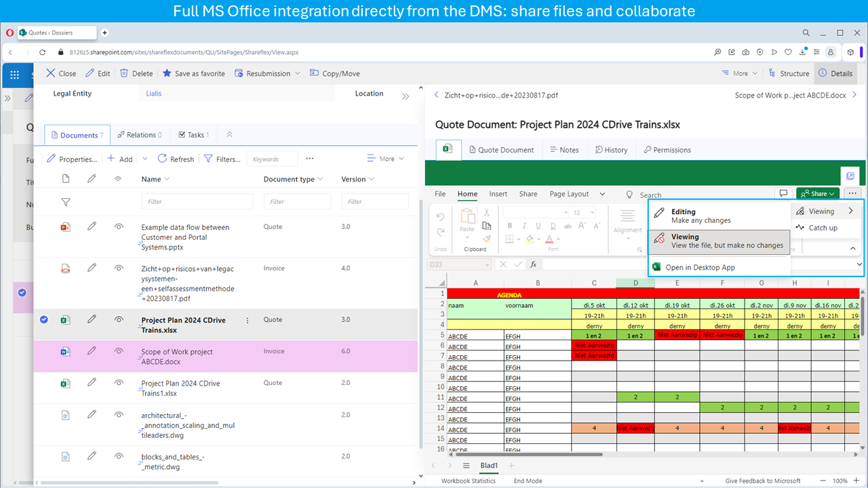Click Catch up in the menu
The height and width of the screenshot is (488, 868).
817,228
